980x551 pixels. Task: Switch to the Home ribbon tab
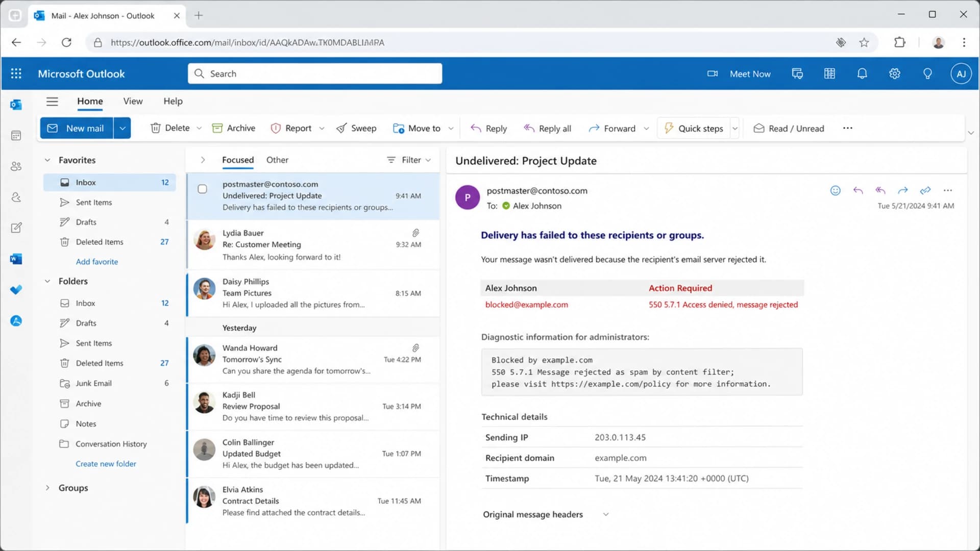point(90,101)
